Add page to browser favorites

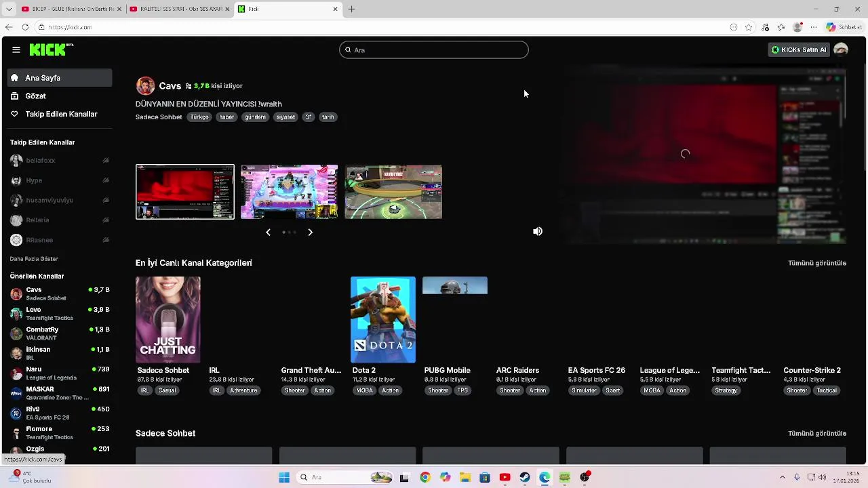[749, 27]
